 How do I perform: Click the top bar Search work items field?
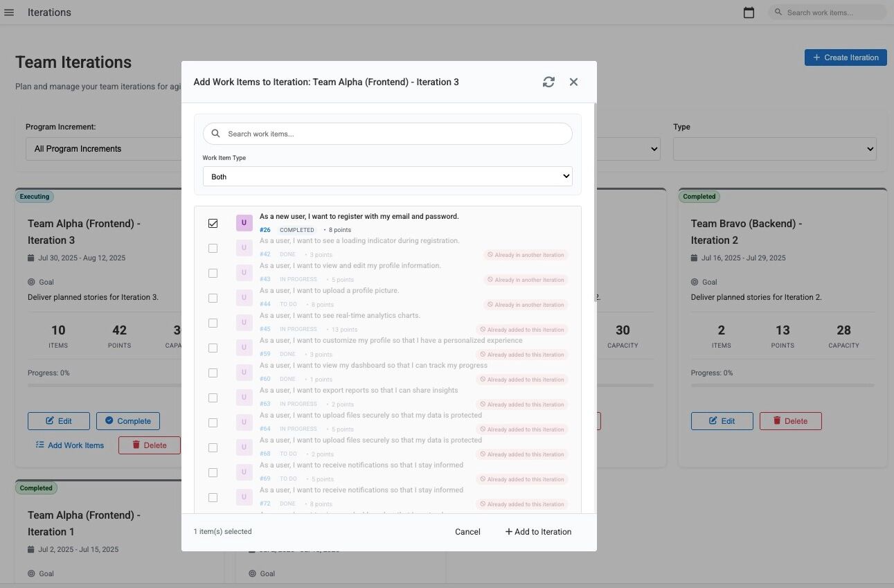828,12
